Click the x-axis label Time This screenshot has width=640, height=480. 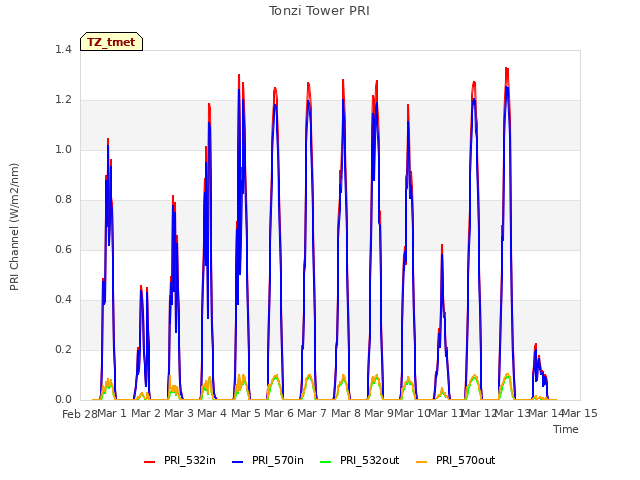(566, 429)
